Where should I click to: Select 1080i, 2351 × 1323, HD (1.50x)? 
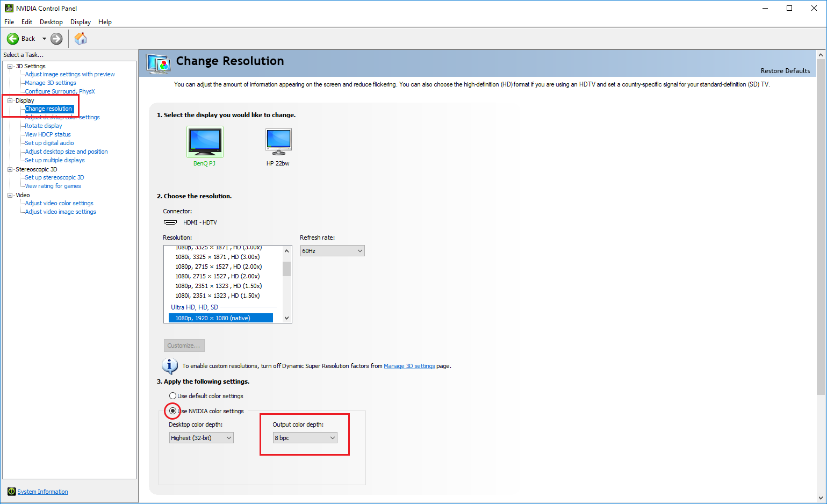(218, 296)
